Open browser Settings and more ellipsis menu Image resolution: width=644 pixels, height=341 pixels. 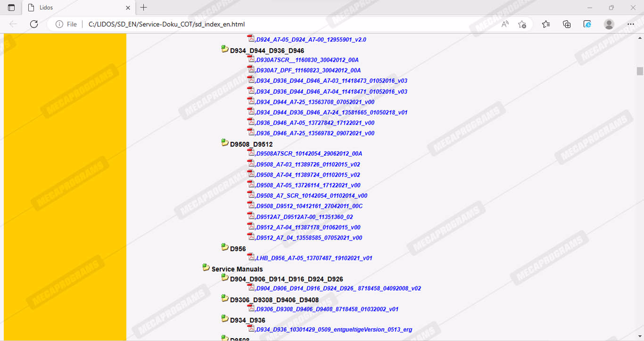pos(631,24)
